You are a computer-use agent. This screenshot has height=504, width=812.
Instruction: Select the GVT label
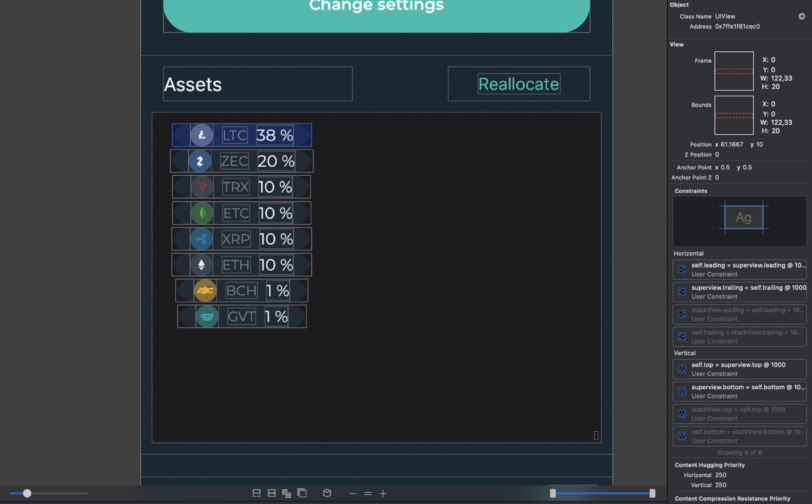(242, 316)
